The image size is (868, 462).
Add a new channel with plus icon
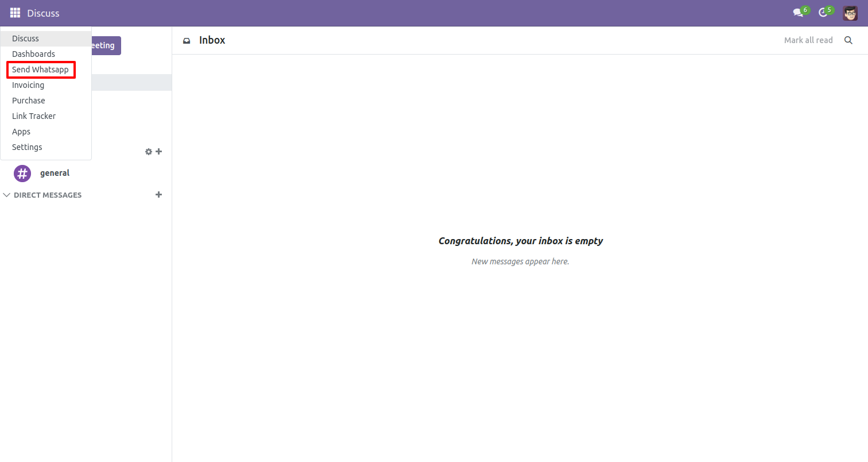pos(159,152)
